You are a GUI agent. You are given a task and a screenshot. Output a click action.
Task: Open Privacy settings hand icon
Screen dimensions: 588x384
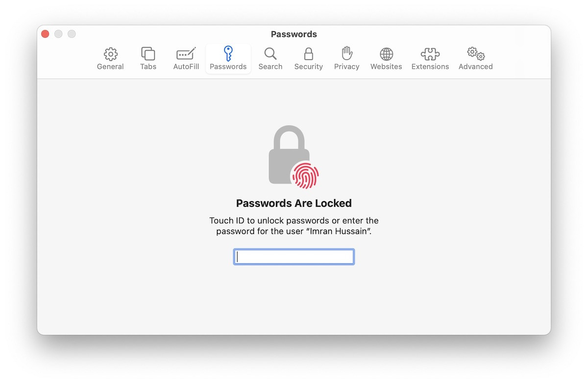[x=347, y=54]
